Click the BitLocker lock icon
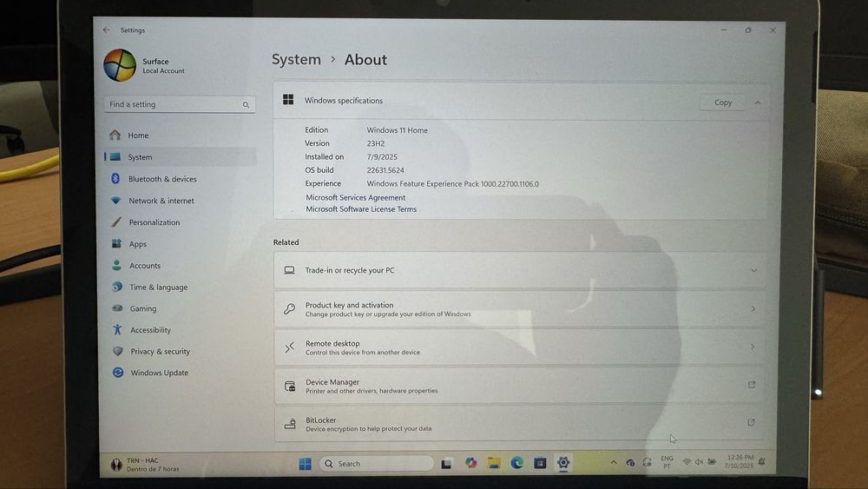This screenshot has height=489, width=868. pyautogui.click(x=290, y=424)
